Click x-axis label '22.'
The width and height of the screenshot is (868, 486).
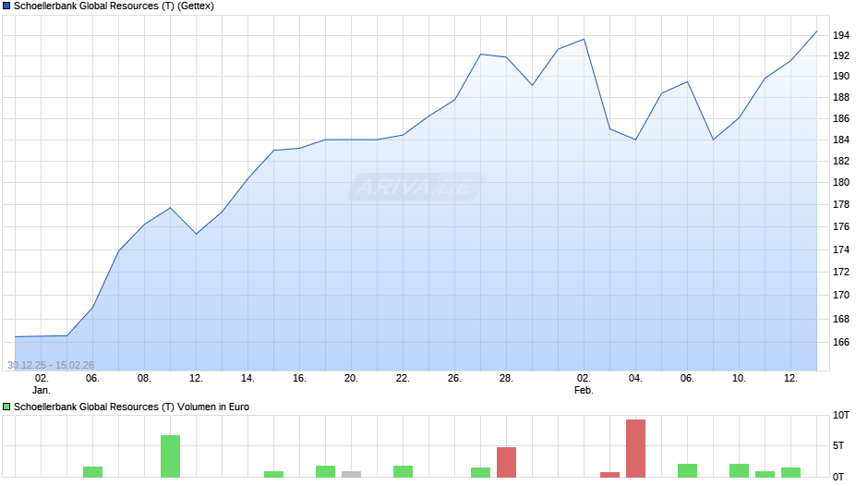[403, 379]
